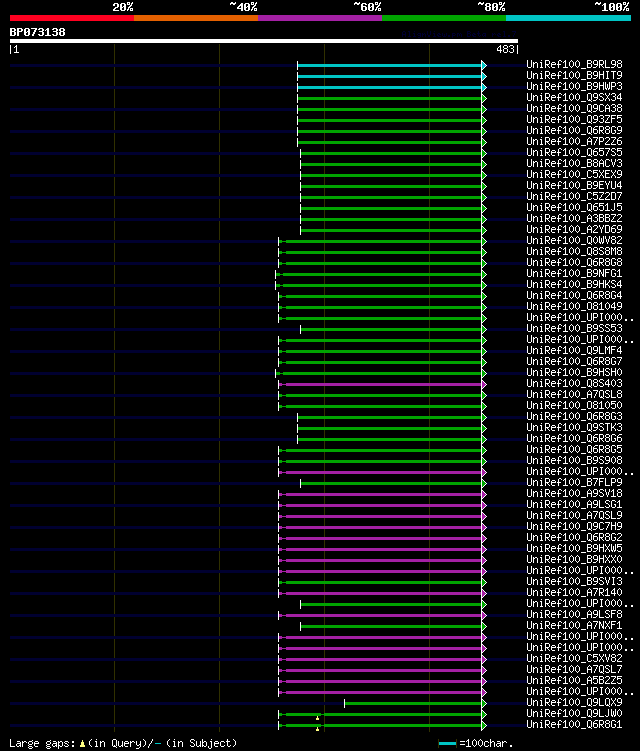Click hit label UniRef100_O81050
Image resolution: width=640 pixels, height=751 pixels.
pos(574,406)
